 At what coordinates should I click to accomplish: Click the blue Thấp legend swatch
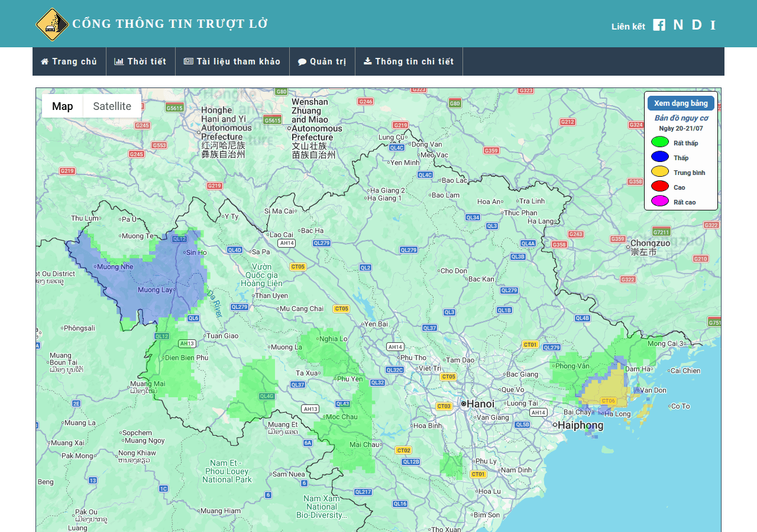[660, 157]
